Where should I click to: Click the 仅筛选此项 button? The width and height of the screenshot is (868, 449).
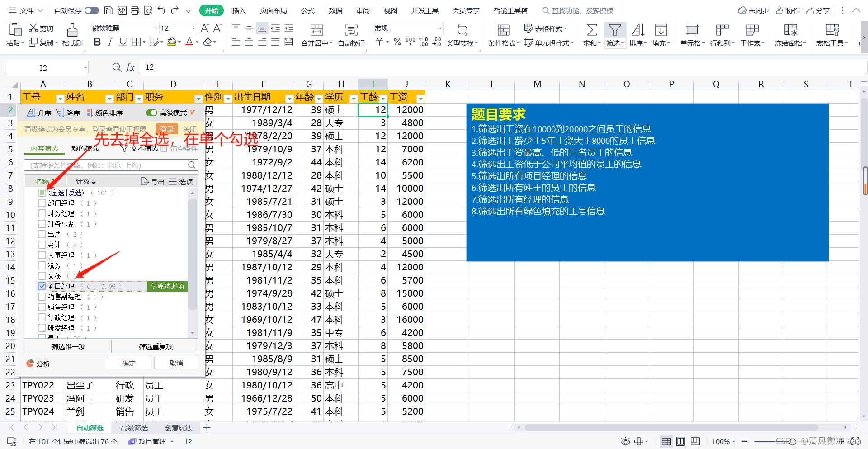click(x=167, y=286)
